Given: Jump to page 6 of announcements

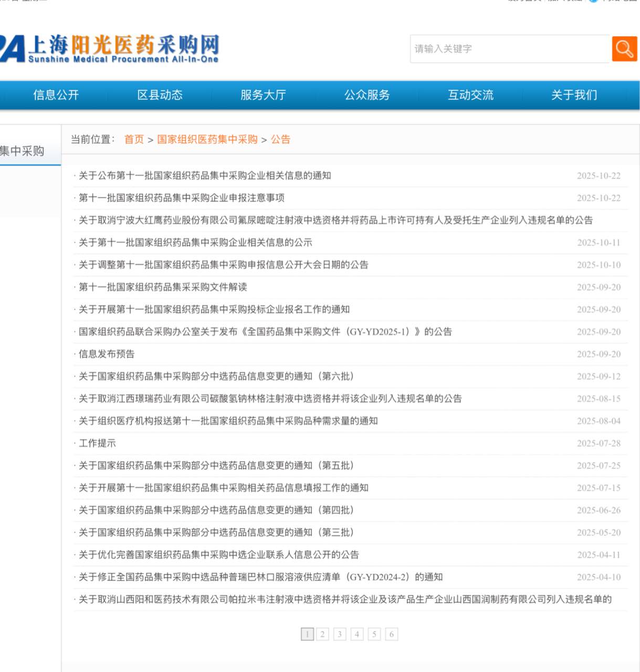Looking at the screenshot, I should (391, 634).
